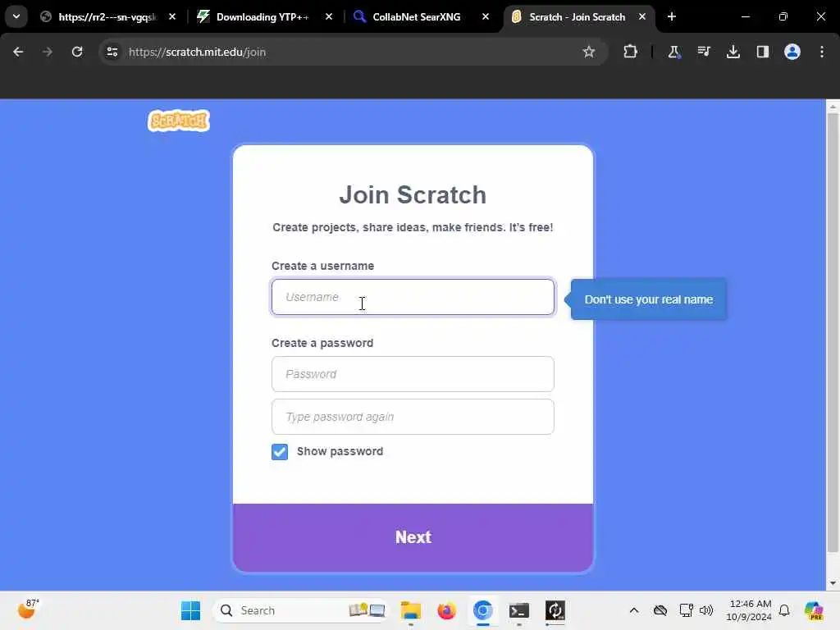Uncheck the Show password checkbox
840x630 pixels.
click(280, 452)
